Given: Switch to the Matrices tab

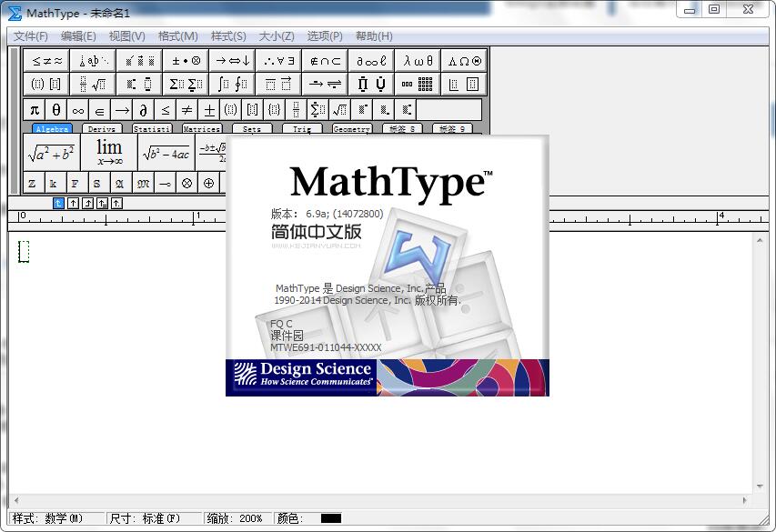Looking at the screenshot, I should [x=202, y=128].
